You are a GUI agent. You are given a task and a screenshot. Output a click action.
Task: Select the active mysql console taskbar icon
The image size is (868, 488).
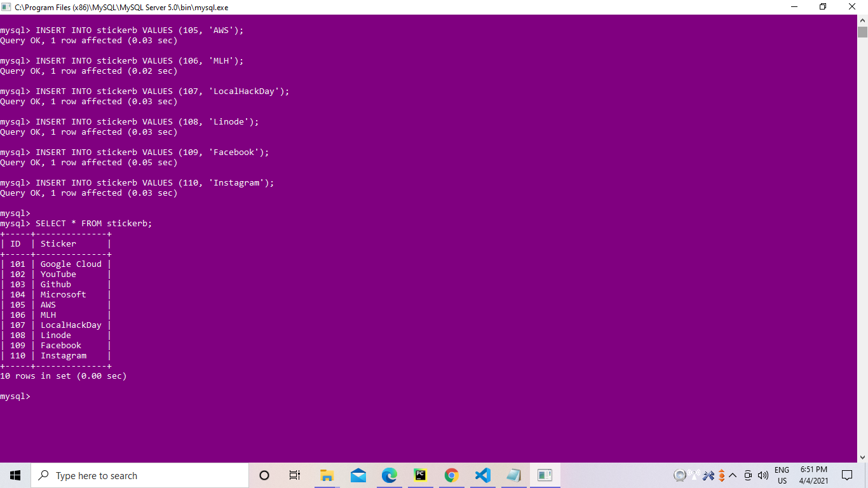(x=545, y=475)
